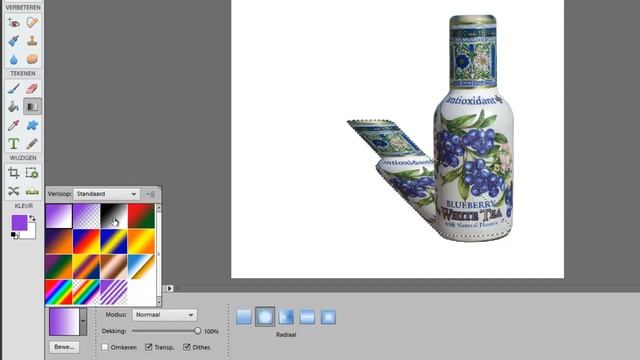640x360 pixels.
Task: Choose the Linear gradient type
Action: pos(244,317)
